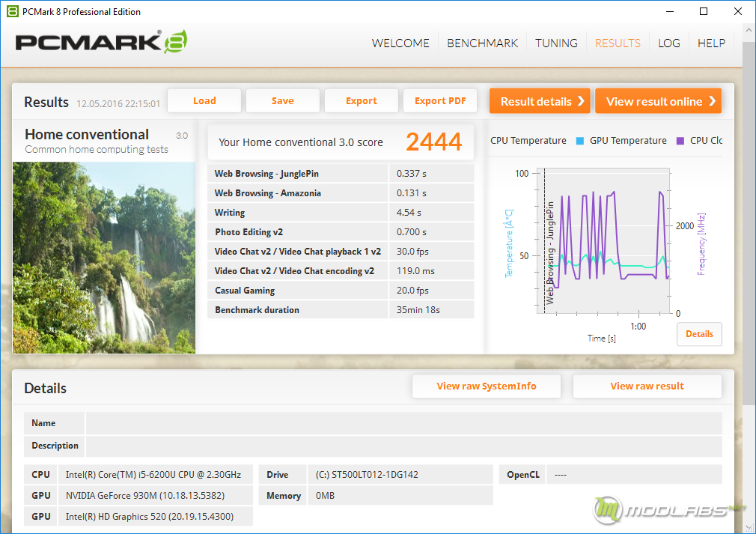Go to the LOG tab
This screenshot has height=534, width=756.
668,43
